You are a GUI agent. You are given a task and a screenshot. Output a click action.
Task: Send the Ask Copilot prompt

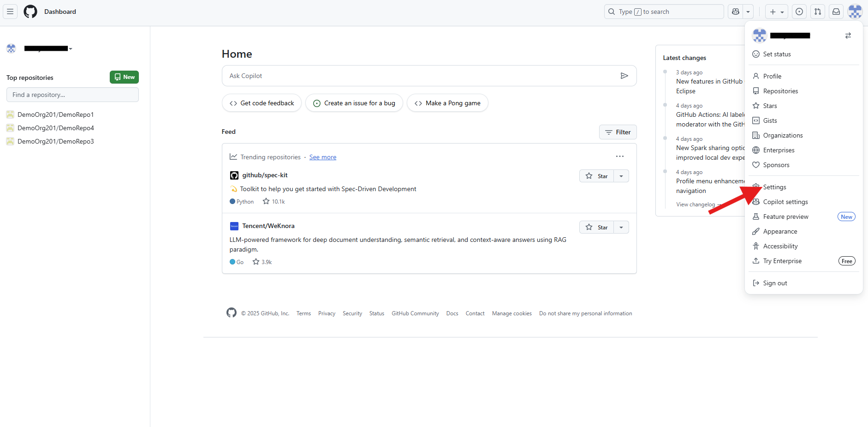click(624, 75)
